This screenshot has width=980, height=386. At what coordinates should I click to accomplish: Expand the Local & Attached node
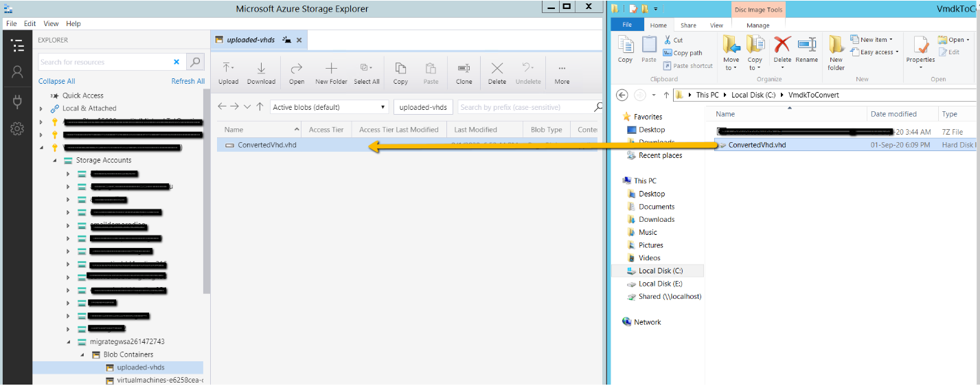tap(41, 109)
